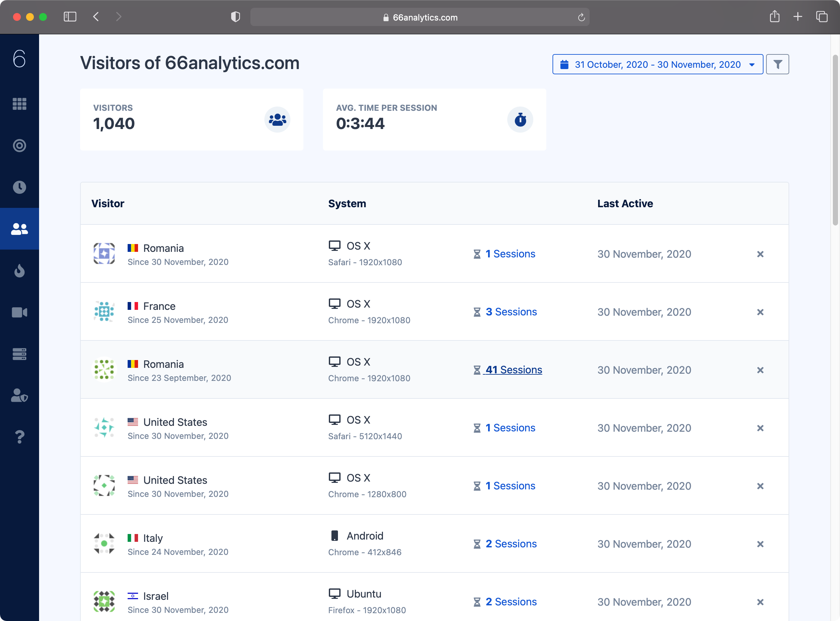
Task: Open the privacy user-shield icon
Action: (19, 396)
